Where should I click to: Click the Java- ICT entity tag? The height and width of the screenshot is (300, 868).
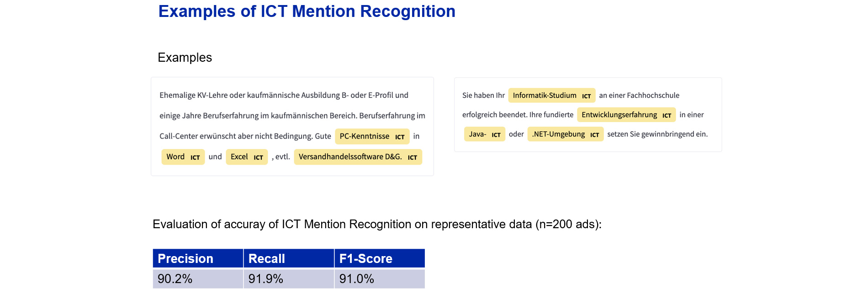click(x=485, y=134)
